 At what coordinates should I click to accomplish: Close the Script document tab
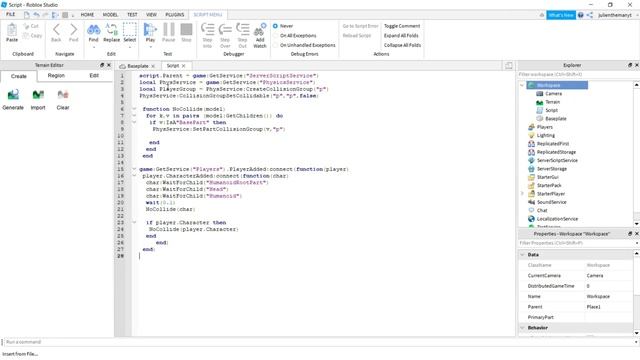[184, 66]
